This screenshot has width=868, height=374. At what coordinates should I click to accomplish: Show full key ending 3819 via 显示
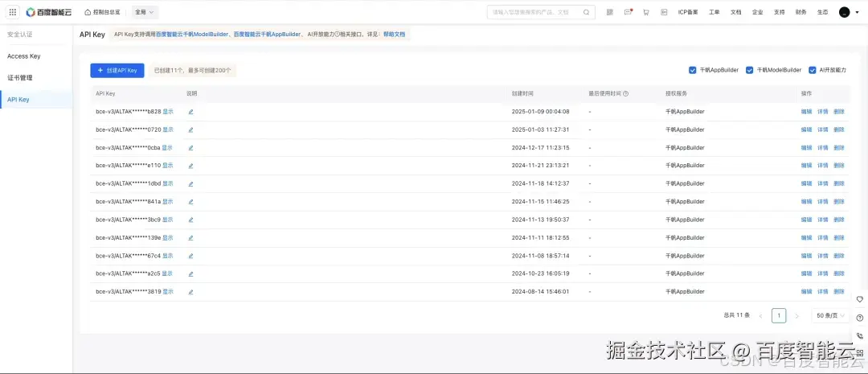click(x=168, y=291)
